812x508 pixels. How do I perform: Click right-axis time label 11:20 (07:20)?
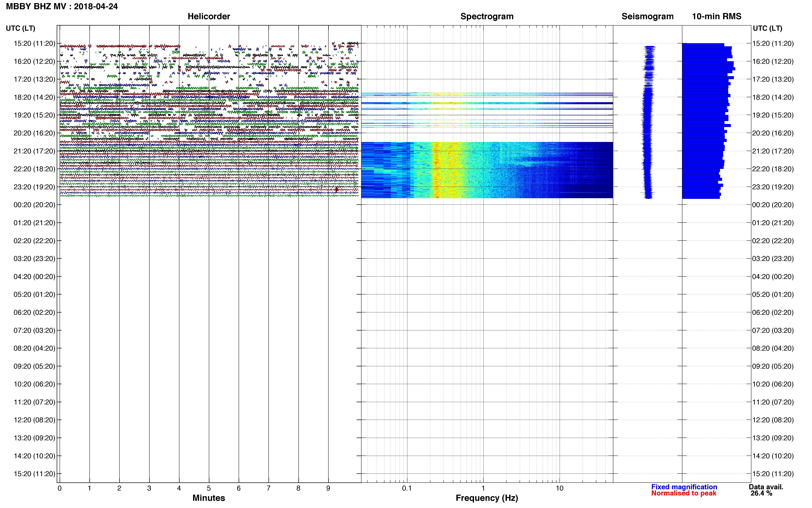[x=773, y=402]
